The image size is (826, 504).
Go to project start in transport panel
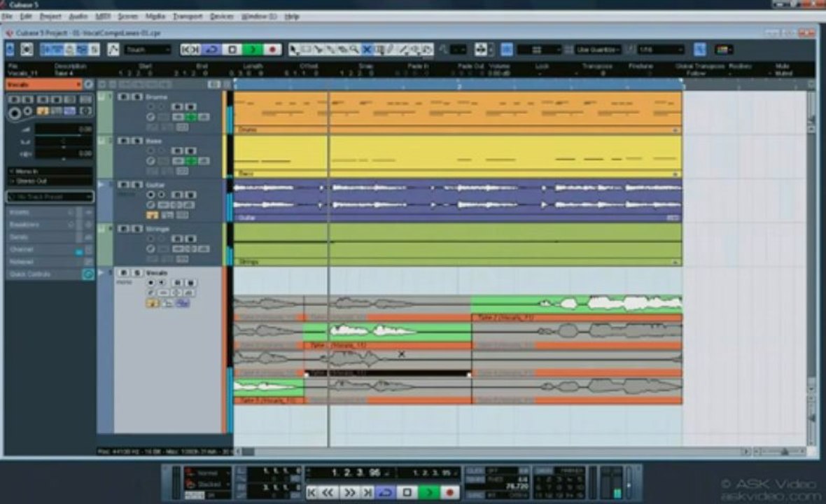[x=312, y=493]
